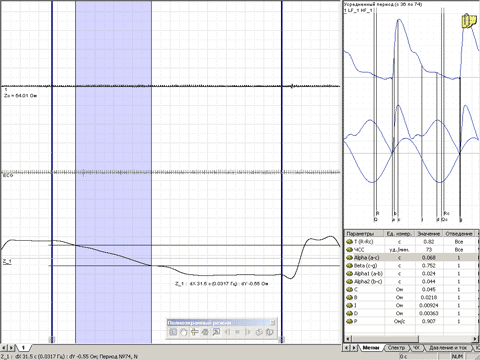Viewport: 480px width, 360px height.
Task: Click right-panel tab scroll right arrow
Action: [x=354, y=348]
